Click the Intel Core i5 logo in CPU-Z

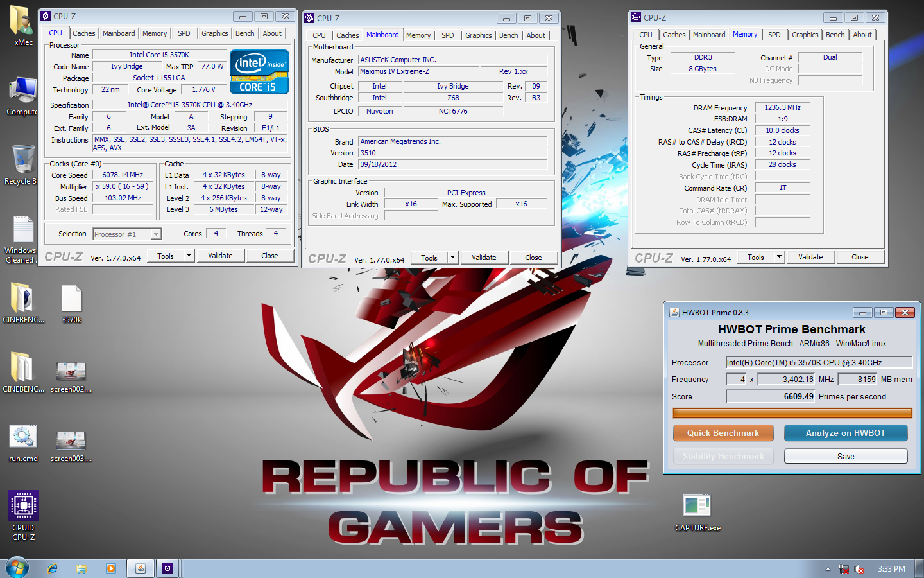(260, 73)
